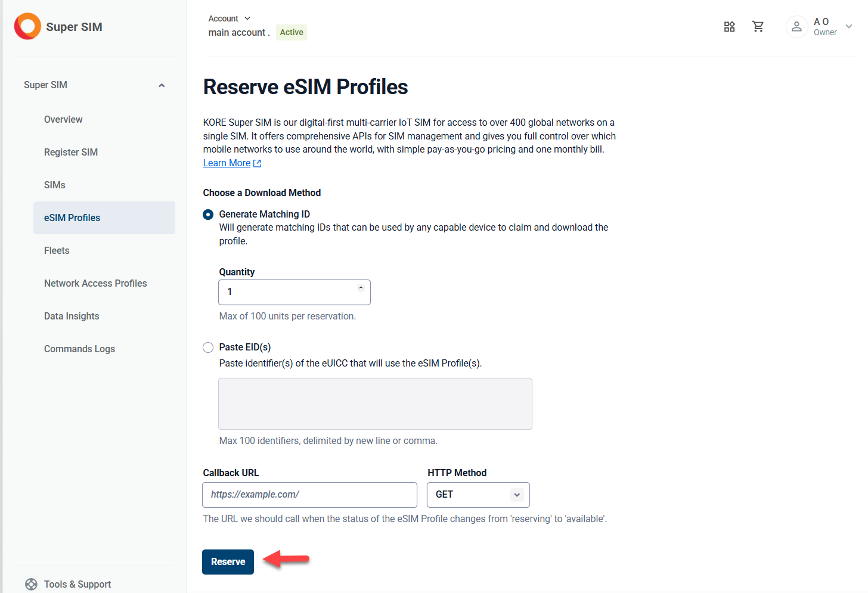Open the HTTP Method dropdown

point(478,495)
